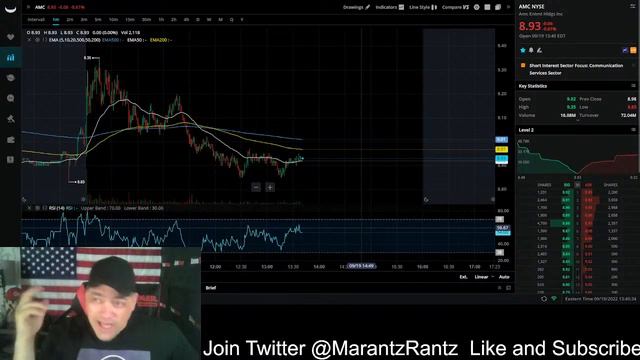Image resolution: width=640 pixels, height=360 pixels.
Task: Open chart settings gear icon
Action: [476, 7]
